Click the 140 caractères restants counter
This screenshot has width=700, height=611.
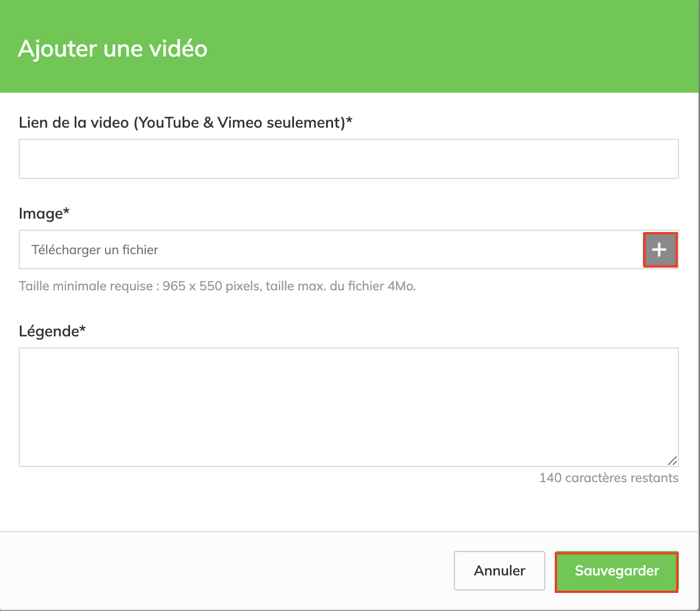point(608,478)
